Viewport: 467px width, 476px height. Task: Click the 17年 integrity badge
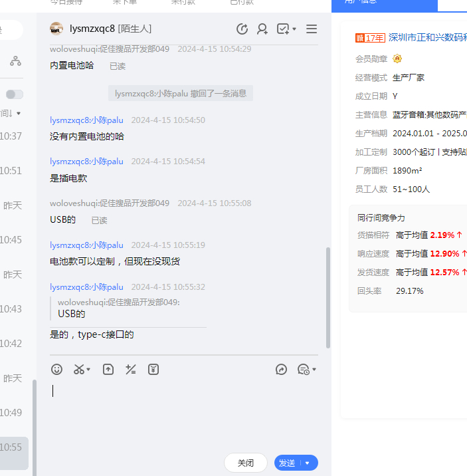coord(370,38)
